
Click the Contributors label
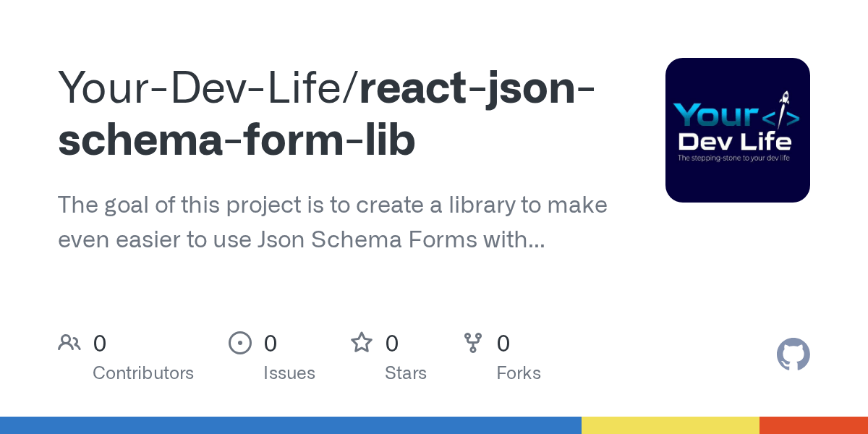point(143,373)
